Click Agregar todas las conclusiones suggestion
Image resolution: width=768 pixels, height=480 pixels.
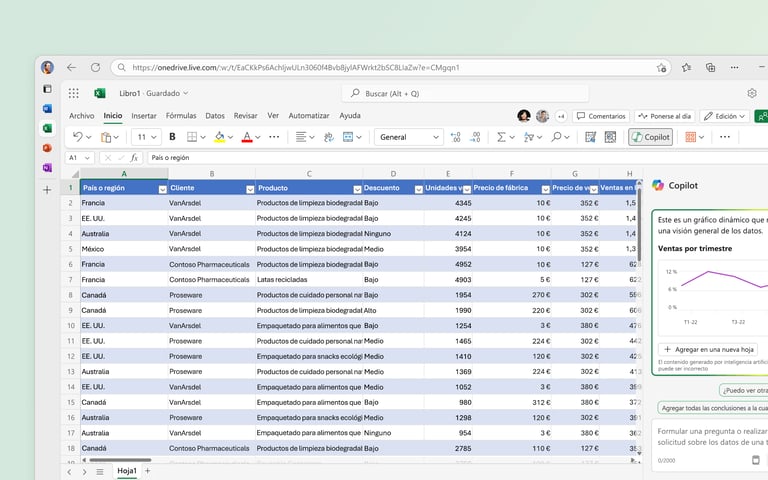(713, 408)
